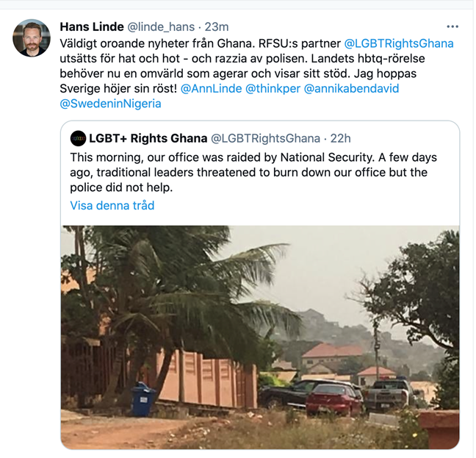Open the tweet's more options ellipsis menu
The image size is (476, 458).
(452, 26)
